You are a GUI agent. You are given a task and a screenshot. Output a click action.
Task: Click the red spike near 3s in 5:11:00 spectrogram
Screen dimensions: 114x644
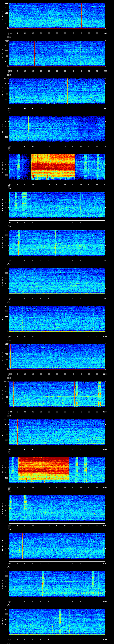tap(14, 394)
